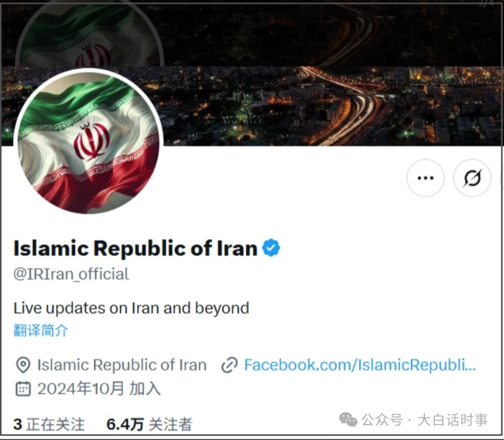Click the location pin icon
The image size is (504, 440).
click(x=23, y=365)
